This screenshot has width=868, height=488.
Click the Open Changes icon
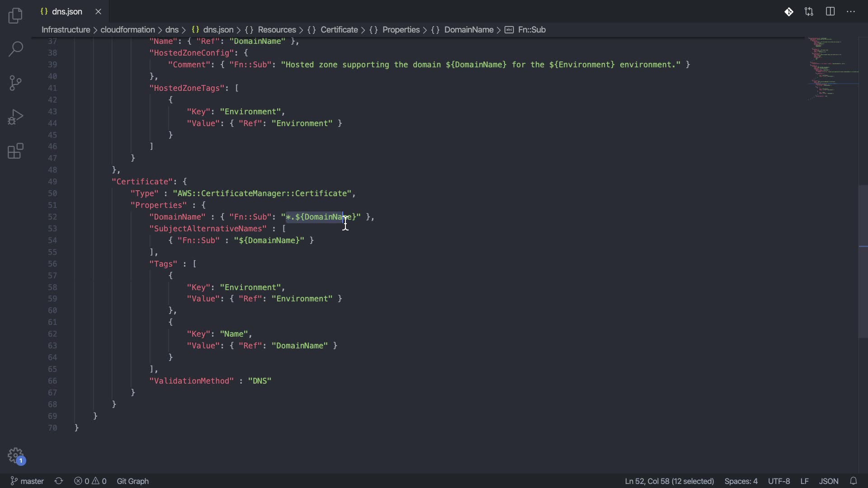pyautogui.click(x=809, y=12)
